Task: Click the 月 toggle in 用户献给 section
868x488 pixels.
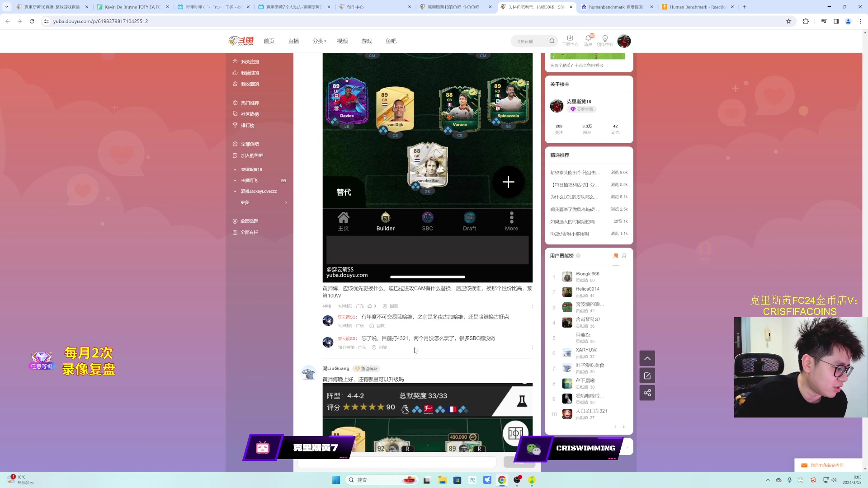Action: [624, 256]
